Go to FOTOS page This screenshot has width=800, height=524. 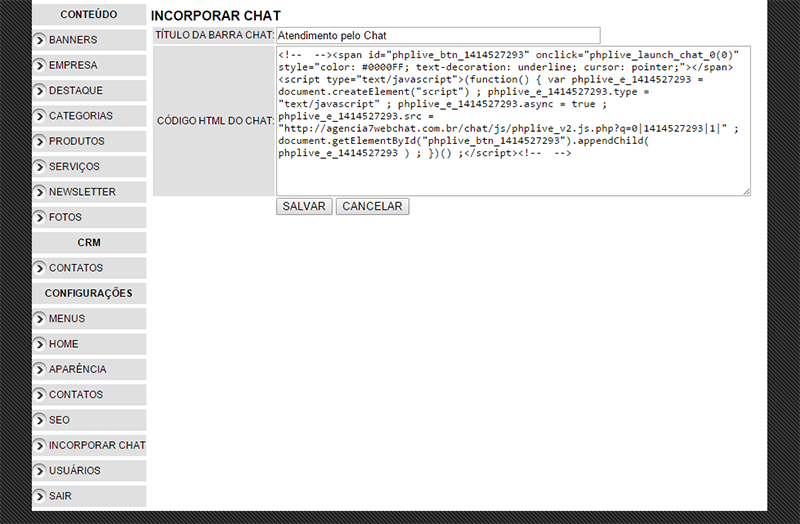[x=89, y=217]
